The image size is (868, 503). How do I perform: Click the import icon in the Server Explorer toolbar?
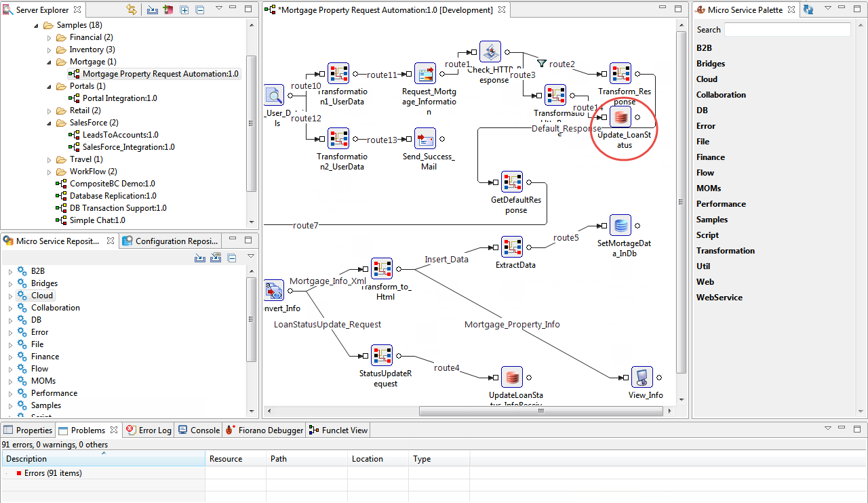pos(152,10)
